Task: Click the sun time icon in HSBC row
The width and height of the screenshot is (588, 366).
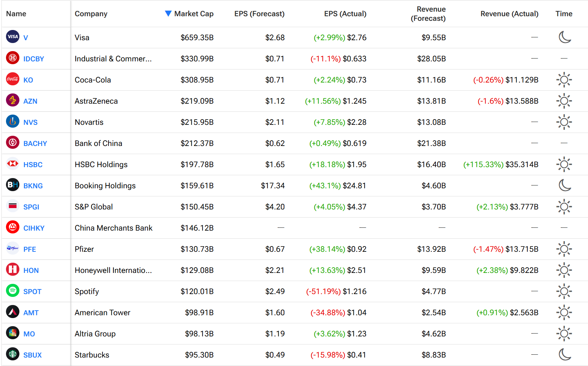Action: (x=564, y=164)
